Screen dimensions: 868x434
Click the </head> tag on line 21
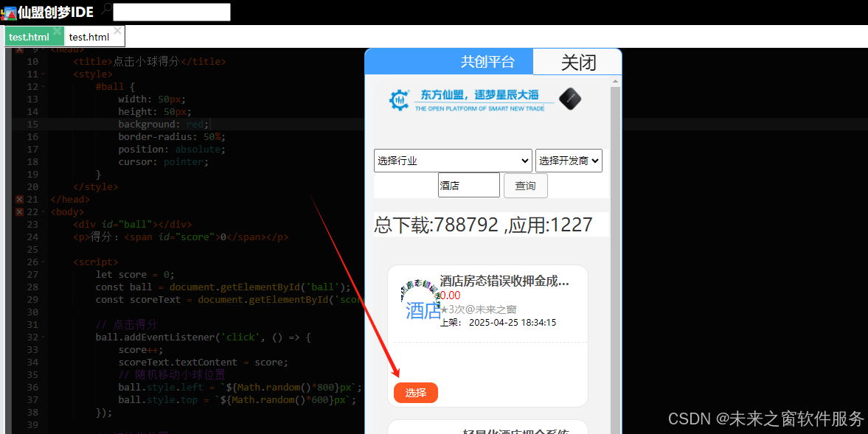click(70, 199)
